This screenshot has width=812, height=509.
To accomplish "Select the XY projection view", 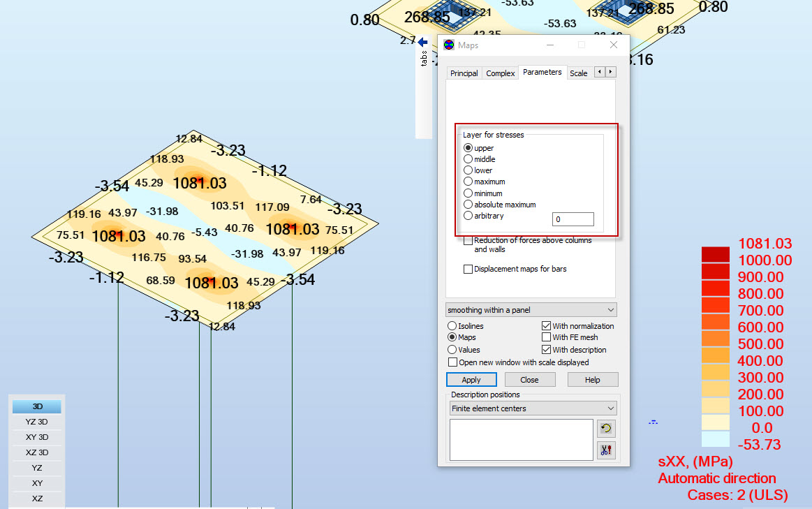I will [x=36, y=482].
